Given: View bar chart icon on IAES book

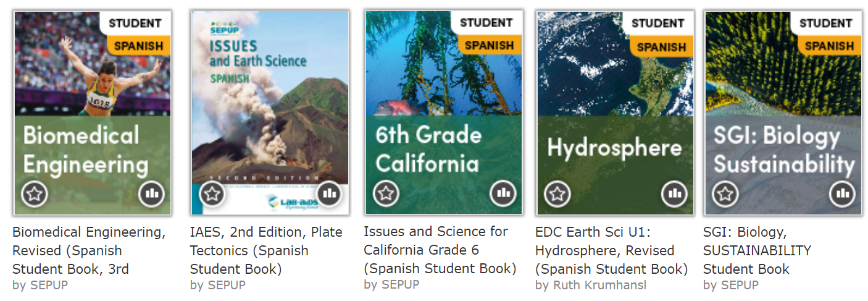Looking at the screenshot, I should click(x=330, y=194).
